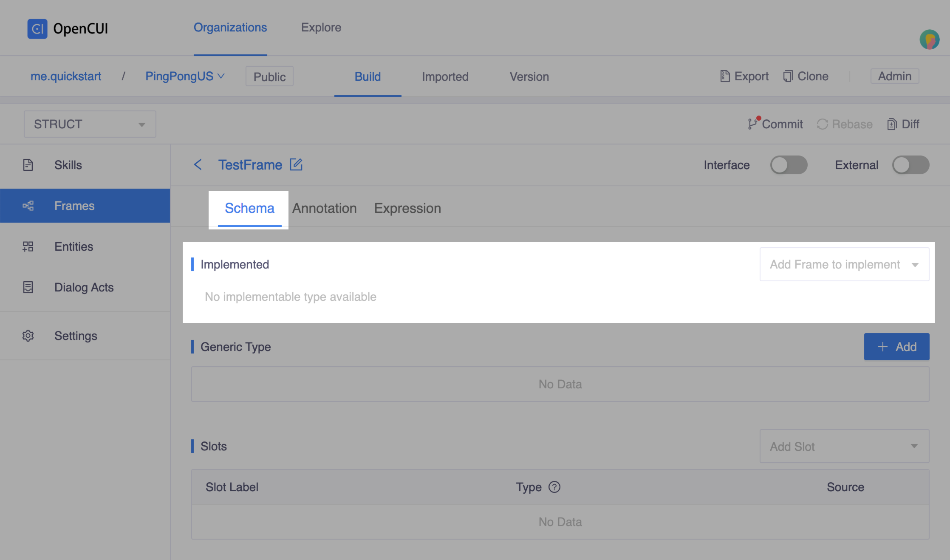Open the STRUCT view dropdown
Viewport: 950px width, 560px height.
coord(90,124)
